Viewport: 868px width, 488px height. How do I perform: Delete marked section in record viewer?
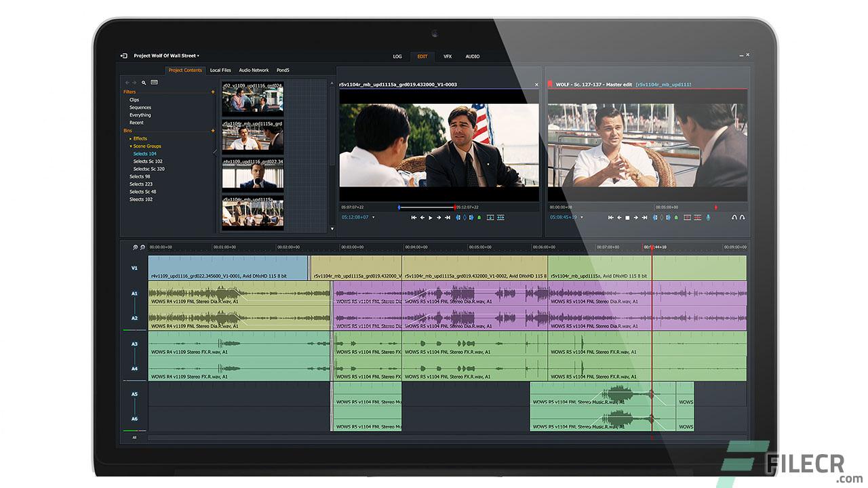point(697,218)
